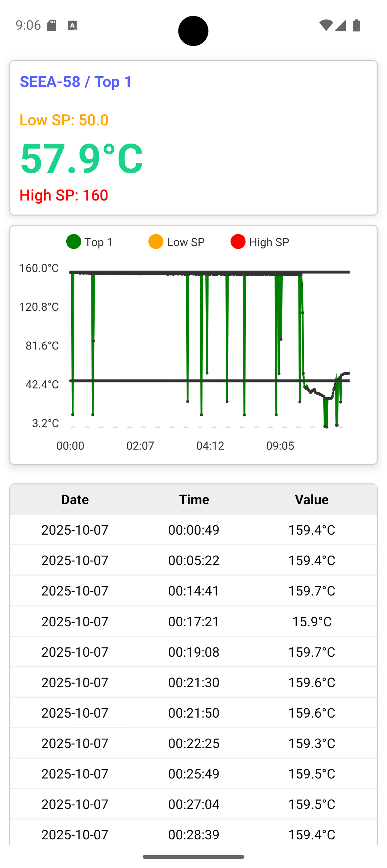Tap the Low SP: 50.0 setpoint
This screenshot has width=387, height=868.
tap(64, 120)
